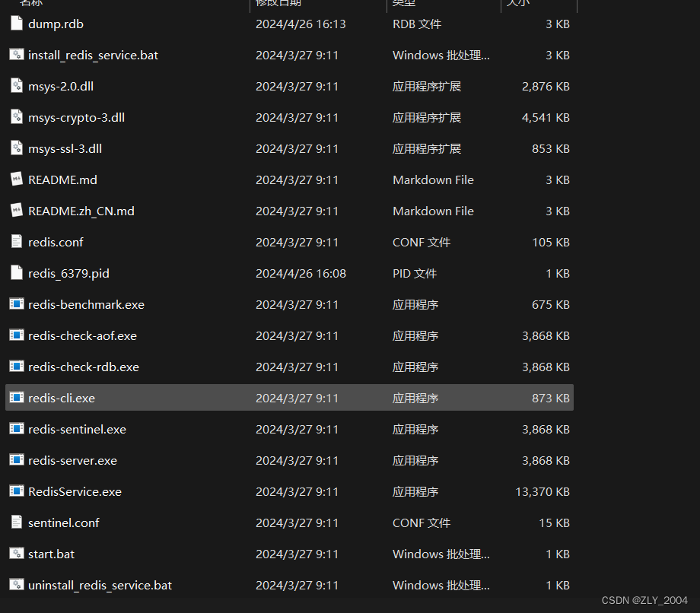Image resolution: width=700 pixels, height=613 pixels.
Task: Select the redis-check-aof.exe file name
Action: tap(83, 336)
